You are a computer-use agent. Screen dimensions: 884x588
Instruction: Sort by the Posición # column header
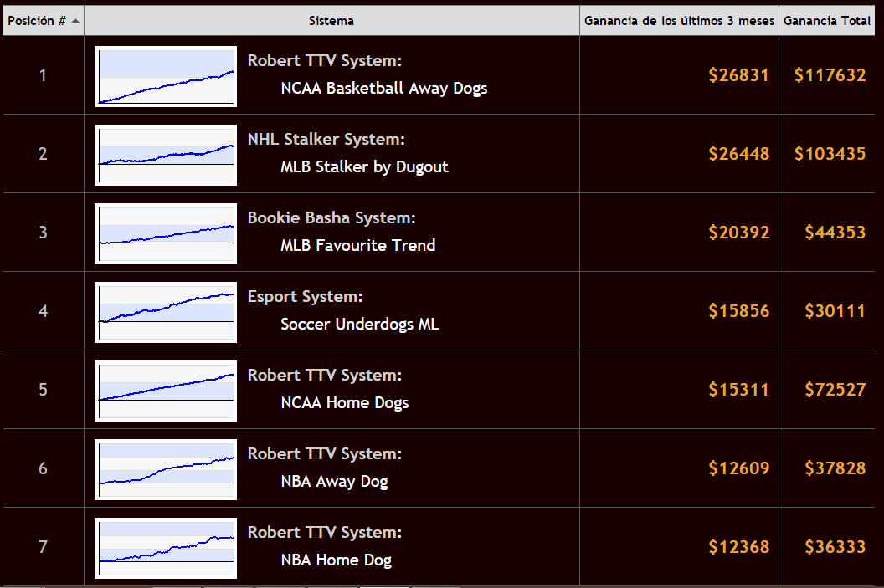[x=44, y=21]
